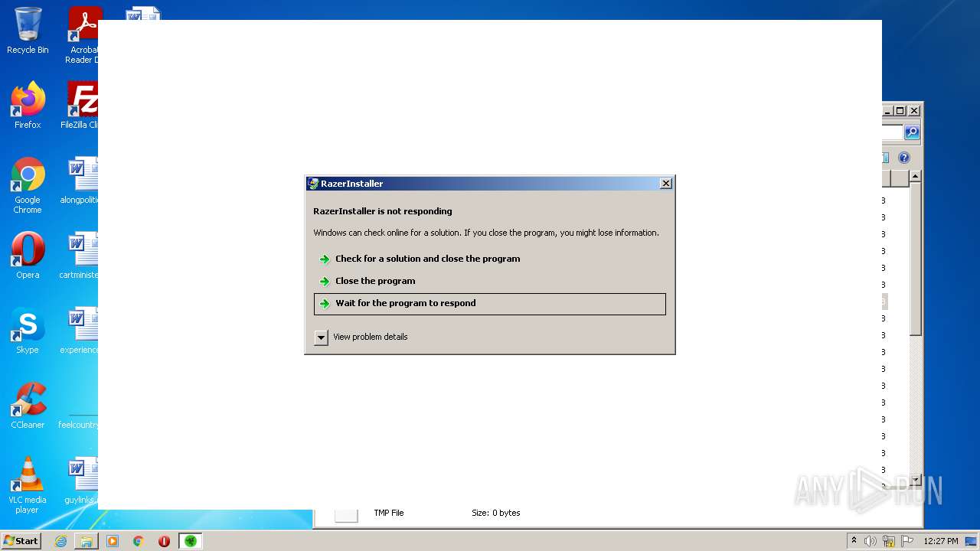The height and width of the screenshot is (551, 980).
Task: Click the TMP File thumbnail in details pane
Action: pyautogui.click(x=346, y=516)
